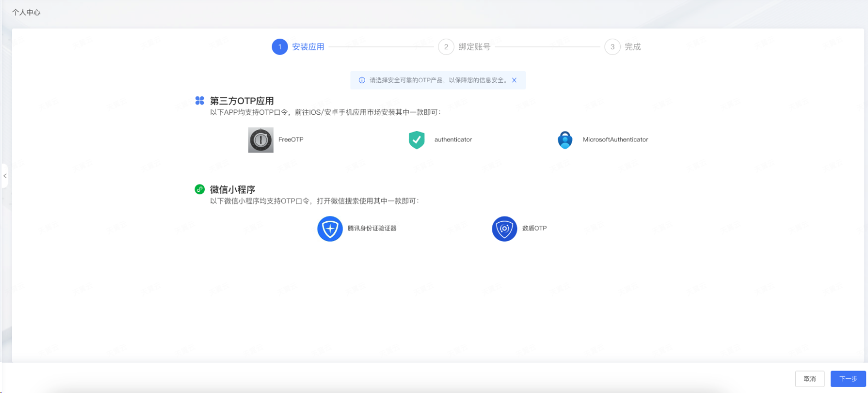This screenshot has height=393, width=868.
Task: Dismiss the OTP security notice banner
Action: coord(514,80)
